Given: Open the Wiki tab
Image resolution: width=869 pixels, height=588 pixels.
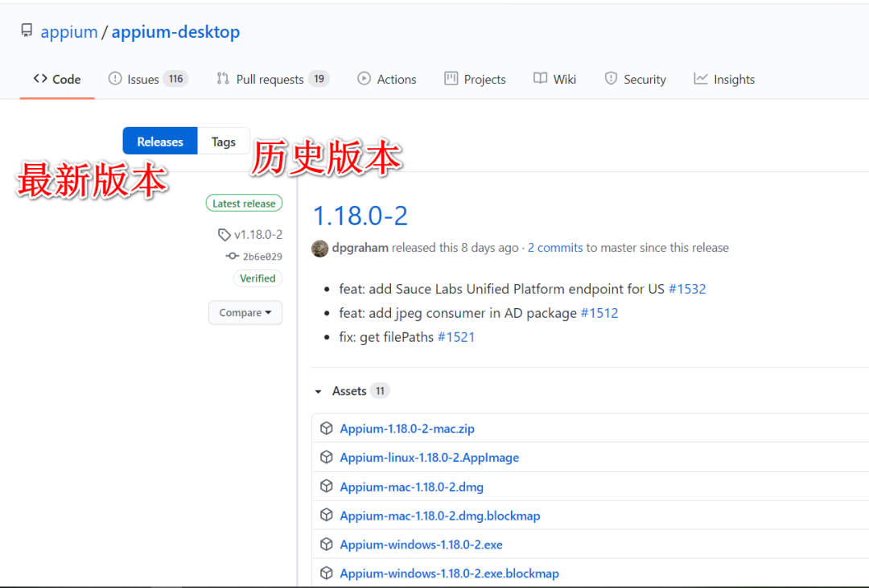Looking at the screenshot, I should (x=554, y=80).
